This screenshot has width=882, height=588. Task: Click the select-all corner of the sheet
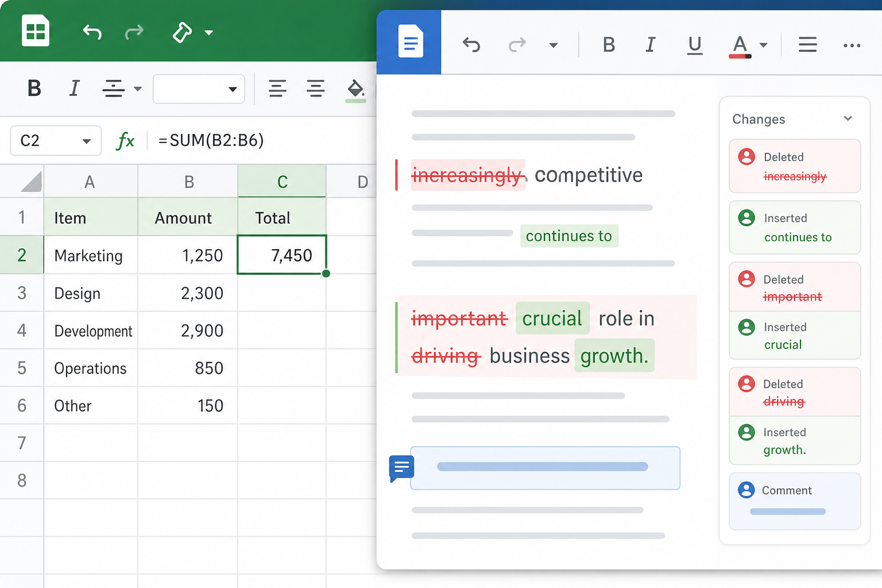point(30,181)
